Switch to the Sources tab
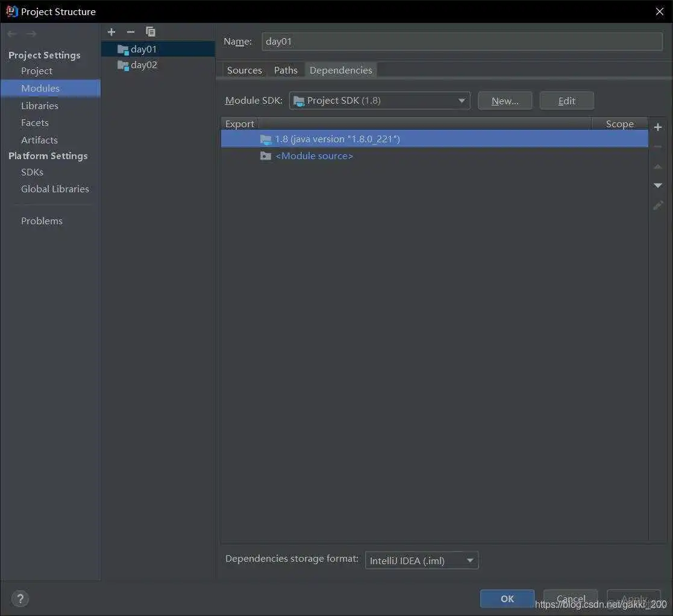This screenshot has width=673, height=616. [x=244, y=70]
